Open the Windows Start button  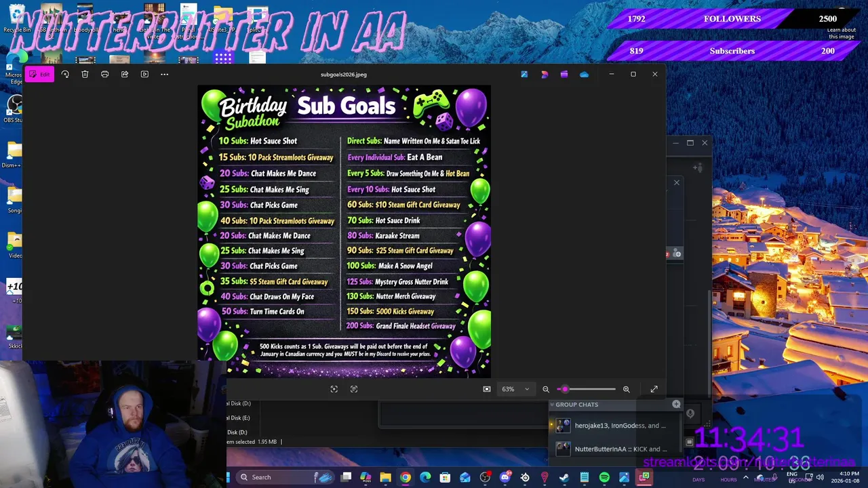228,477
